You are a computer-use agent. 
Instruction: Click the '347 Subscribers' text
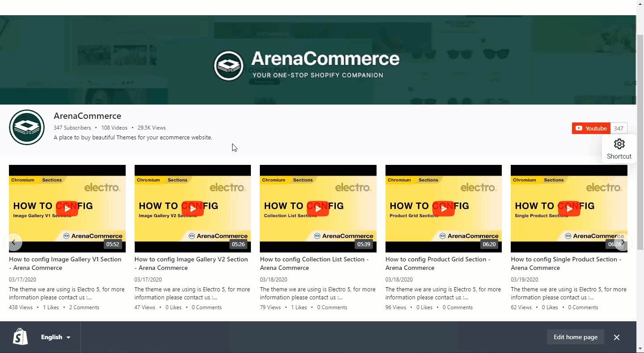point(72,128)
